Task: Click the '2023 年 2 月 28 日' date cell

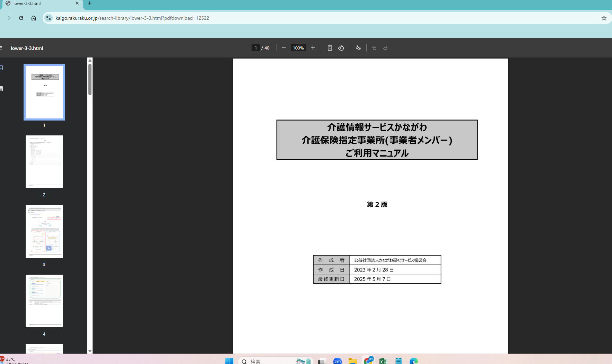Action: pyautogui.click(x=395, y=269)
